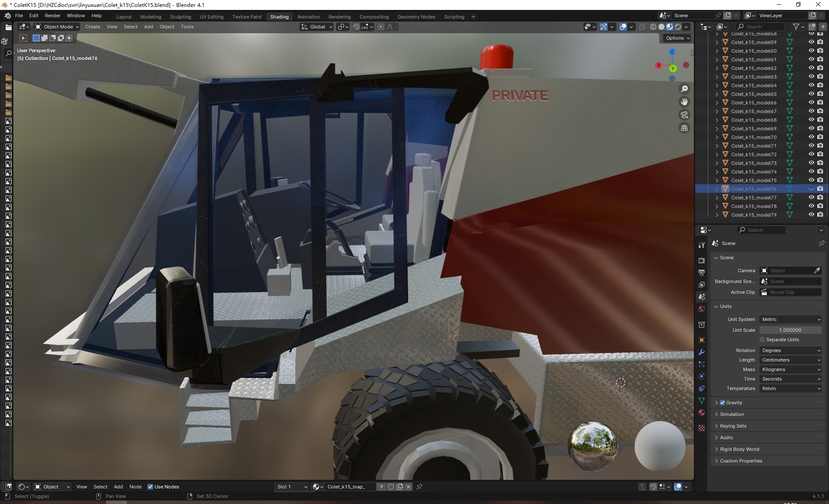
Task: Open the Node menu in shader editor
Action: click(135, 487)
